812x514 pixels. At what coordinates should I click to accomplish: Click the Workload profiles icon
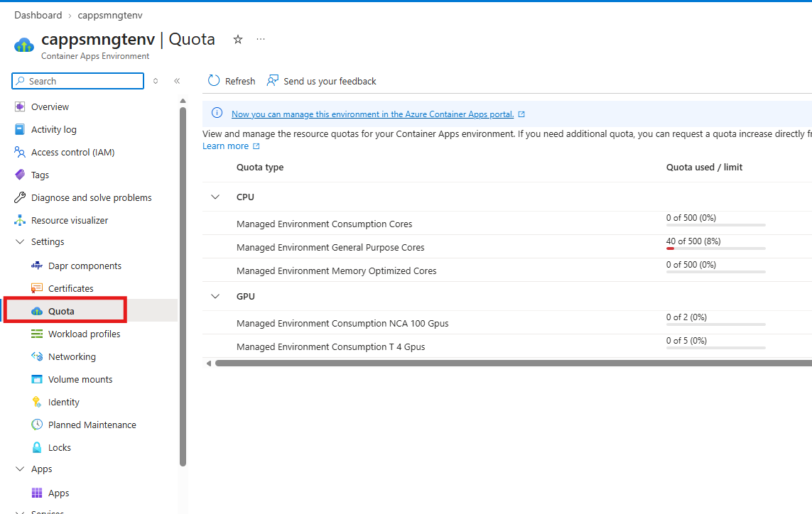[x=37, y=334]
